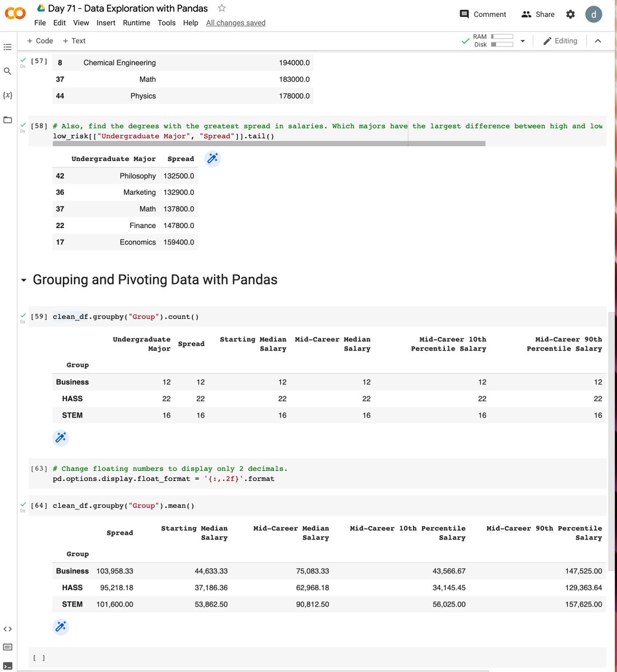The image size is (617, 672).
Task: Open the Comment panel
Action: 483,15
